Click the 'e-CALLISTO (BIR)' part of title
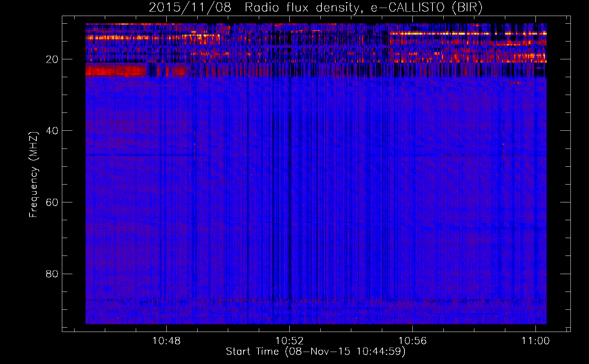The width and height of the screenshot is (589, 364). [x=426, y=7]
